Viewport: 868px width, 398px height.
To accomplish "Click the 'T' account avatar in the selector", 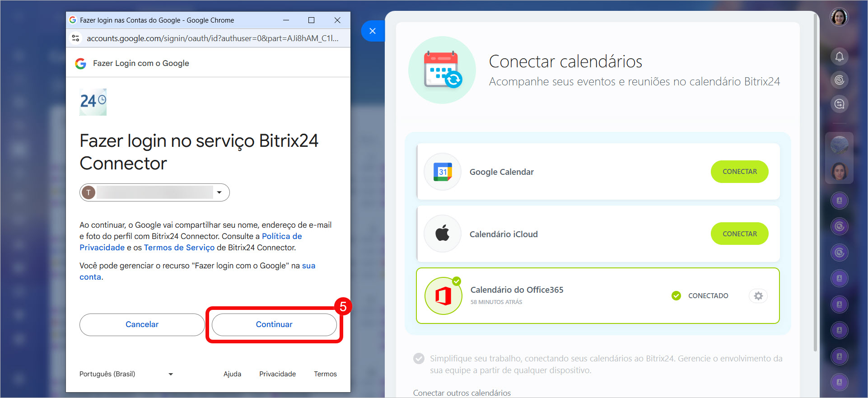I will click(89, 192).
